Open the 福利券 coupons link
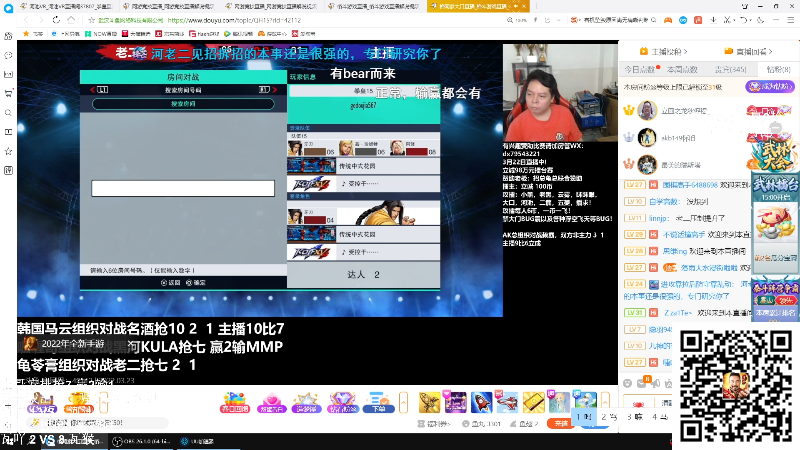 tap(434, 423)
